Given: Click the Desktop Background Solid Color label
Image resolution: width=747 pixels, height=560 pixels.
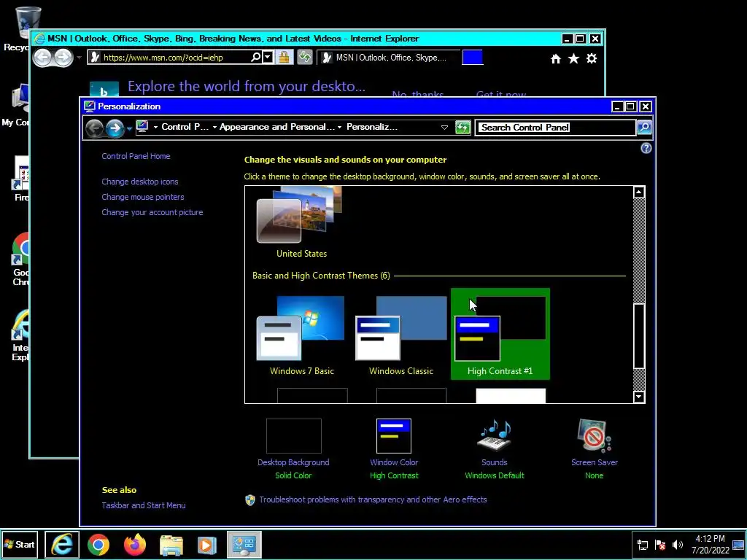Looking at the screenshot, I should (293, 475).
